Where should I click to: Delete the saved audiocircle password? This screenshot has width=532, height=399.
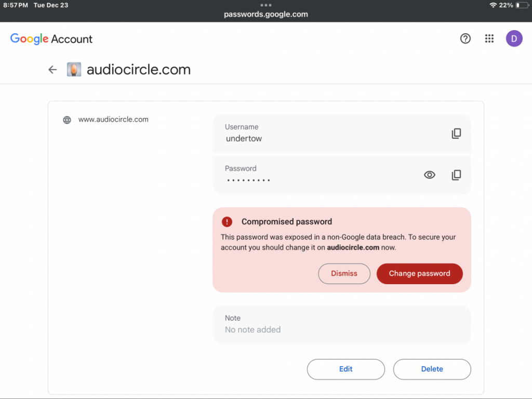[x=432, y=369]
